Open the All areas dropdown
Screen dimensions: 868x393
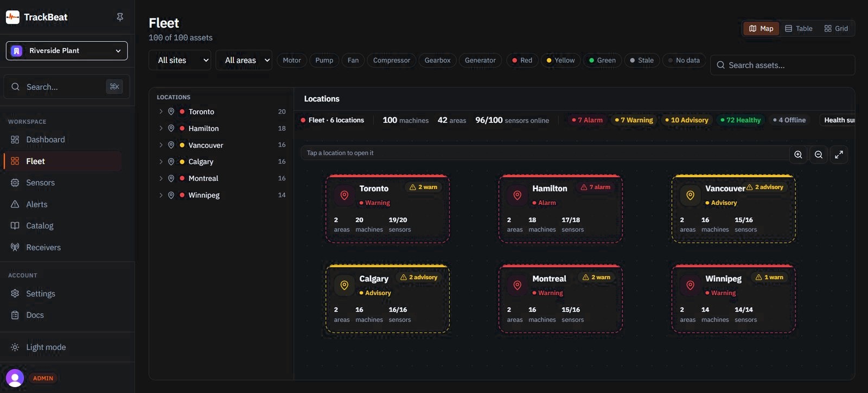[x=244, y=60]
